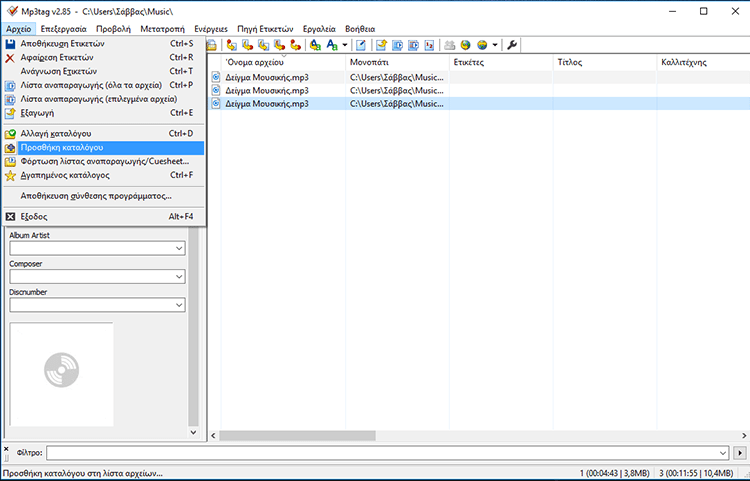Click the cover art disc placeholder
Viewport: 750px width, 481px height.
[62, 370]
